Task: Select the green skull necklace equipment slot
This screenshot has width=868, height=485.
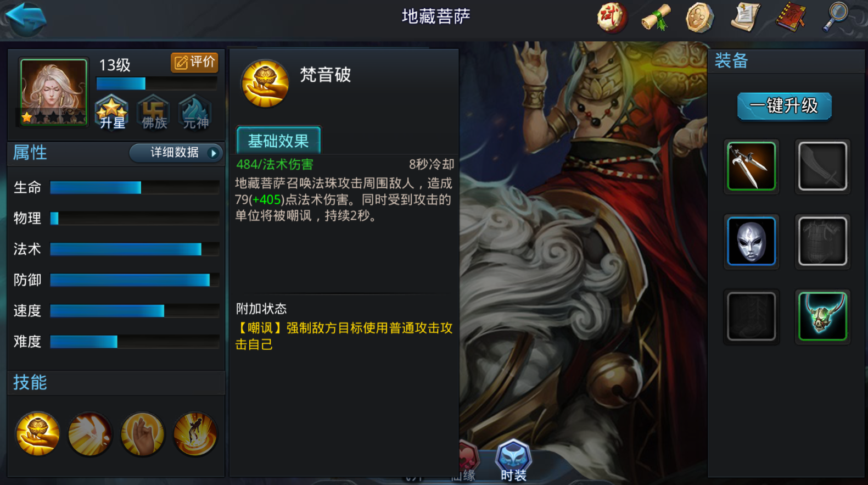Action: point(822,316)
